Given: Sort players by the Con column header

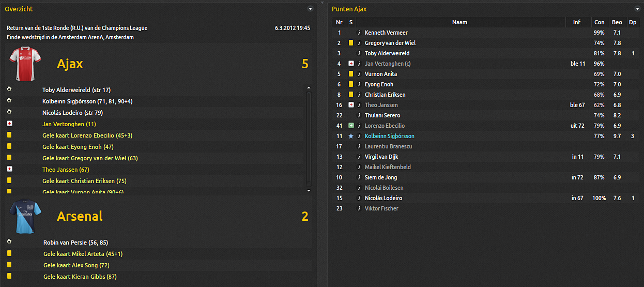Looking at the screenshot, I should click(x=599, y=22).
